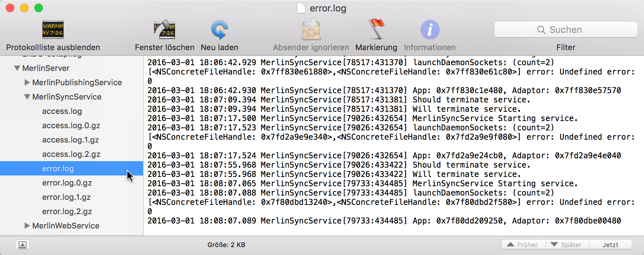Click the green zoom window button

39,8
